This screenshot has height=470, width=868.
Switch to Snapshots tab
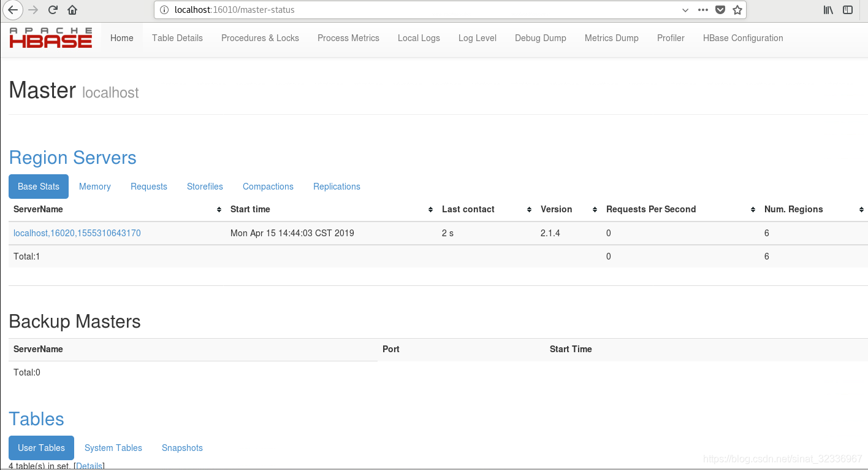182,448
